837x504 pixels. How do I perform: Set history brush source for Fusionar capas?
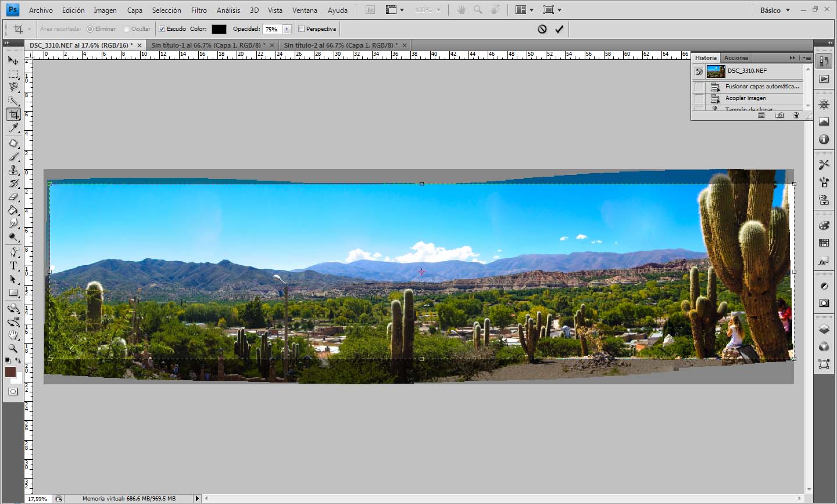(x=699, y=87)
